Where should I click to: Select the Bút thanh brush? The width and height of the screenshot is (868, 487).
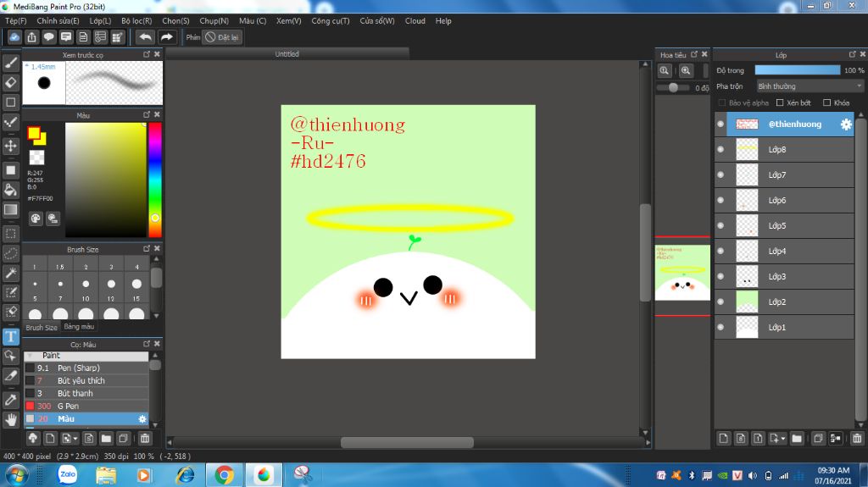pos(86,394)
